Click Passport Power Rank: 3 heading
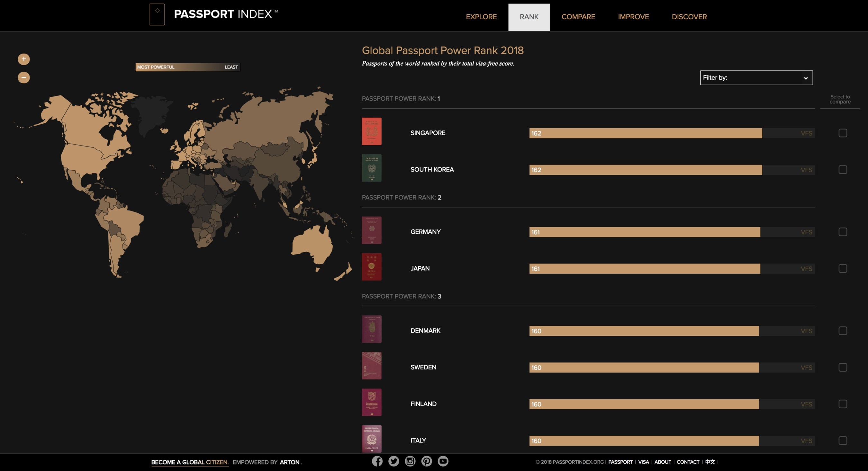Image resolution: width=868 pixels, height=471 pixels. [402, 297]
